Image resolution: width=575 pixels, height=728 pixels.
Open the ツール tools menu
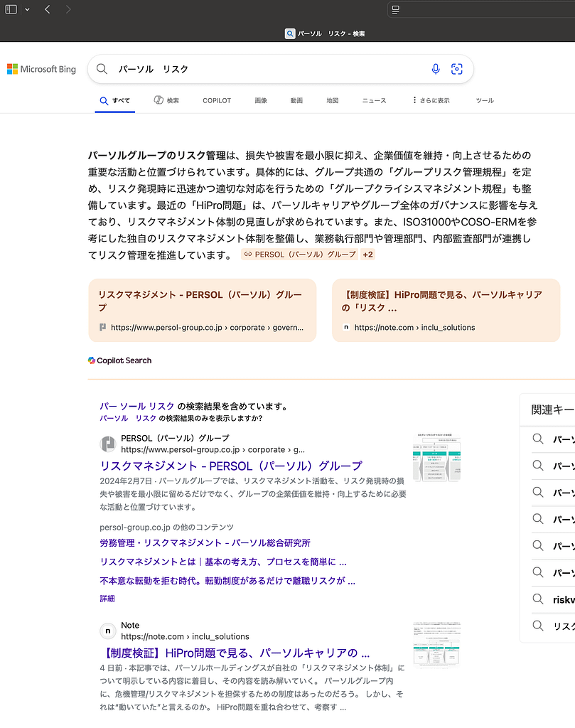[x=485, y=101]
